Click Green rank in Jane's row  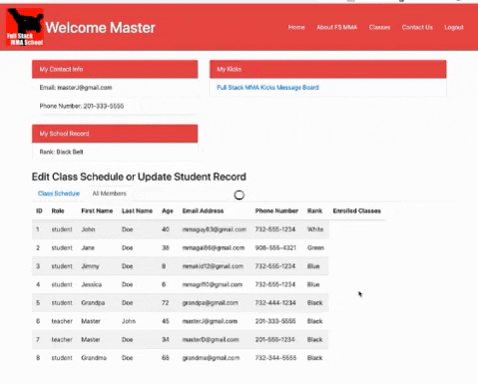315,248
